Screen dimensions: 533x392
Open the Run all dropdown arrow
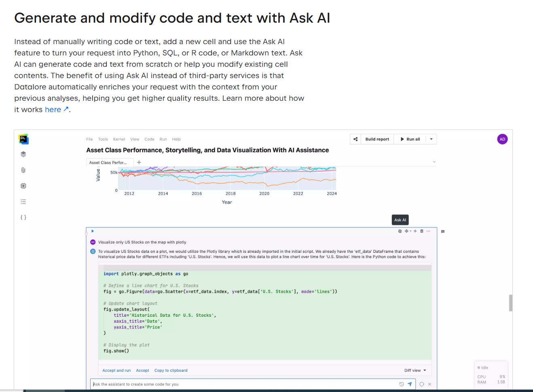tap(431, 139)
